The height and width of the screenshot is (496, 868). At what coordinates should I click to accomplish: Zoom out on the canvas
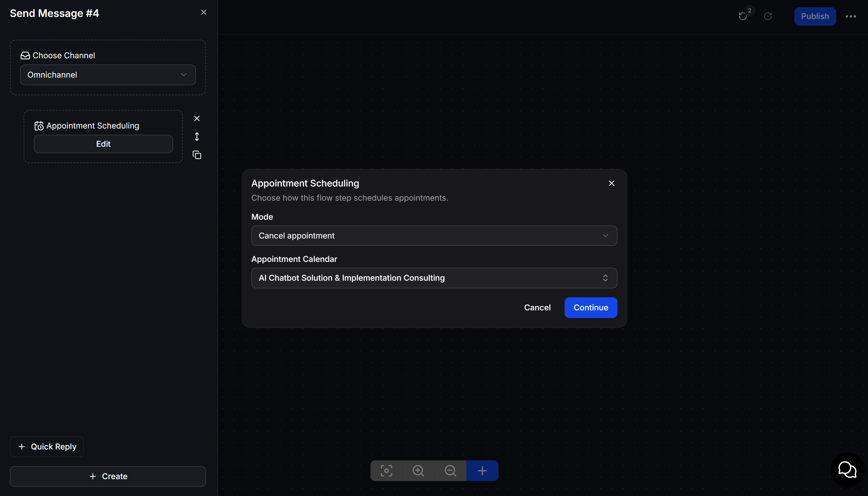450,471
